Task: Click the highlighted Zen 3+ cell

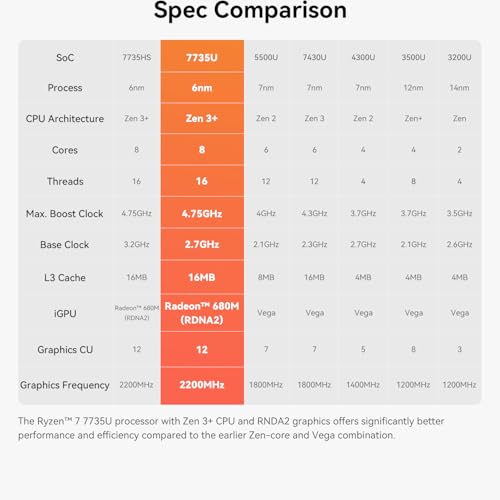Action: coord(202,118)
